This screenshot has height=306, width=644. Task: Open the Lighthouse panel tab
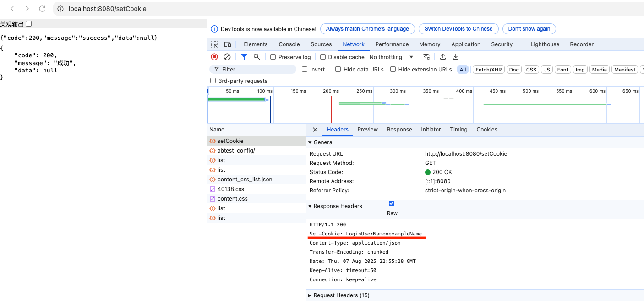point(545,44)
